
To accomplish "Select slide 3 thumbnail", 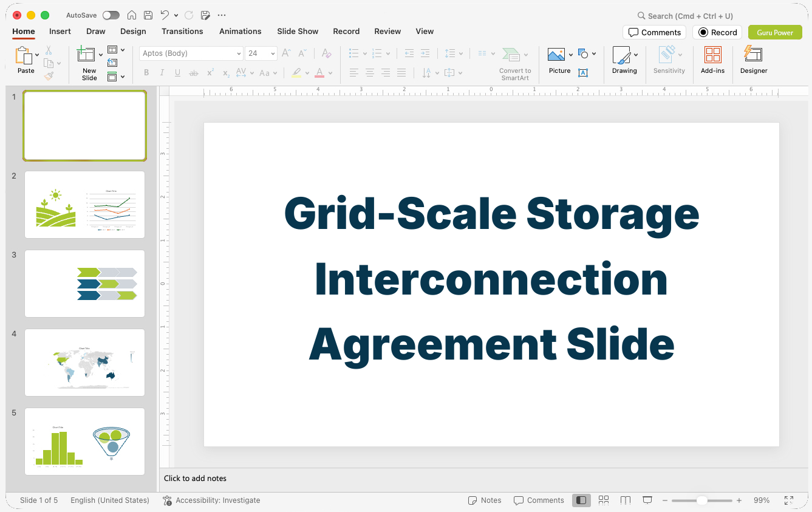I will [x=84, y=283].
